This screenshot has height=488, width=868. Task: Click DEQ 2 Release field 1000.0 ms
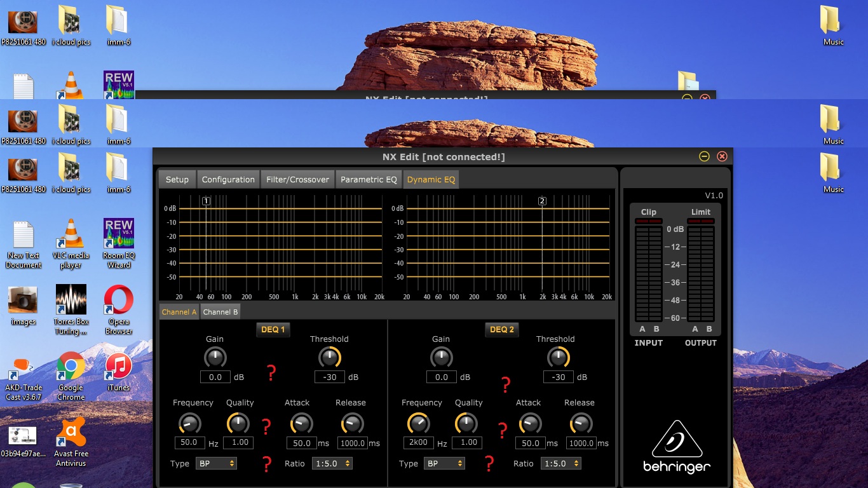tap(581, 443)
